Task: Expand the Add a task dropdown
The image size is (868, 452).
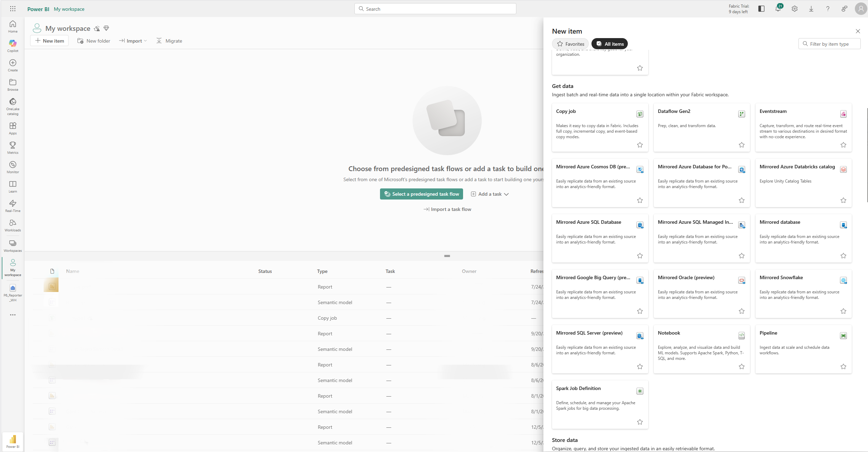Action: point(490,194)
